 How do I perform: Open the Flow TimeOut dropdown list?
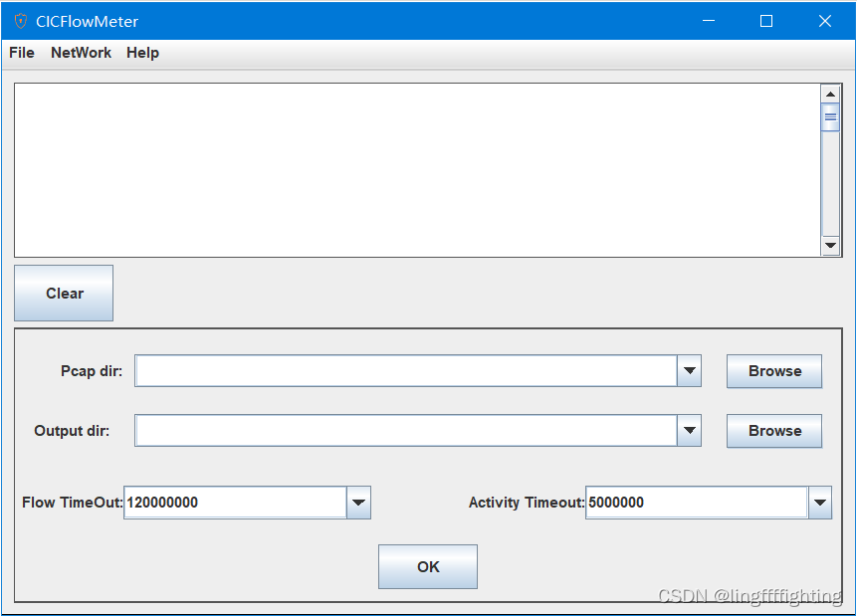coord(358,503)
